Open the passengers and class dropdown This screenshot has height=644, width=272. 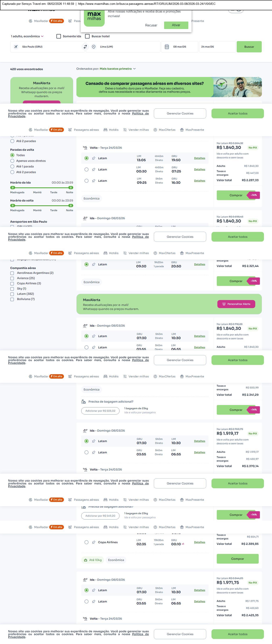coord(27,36)
